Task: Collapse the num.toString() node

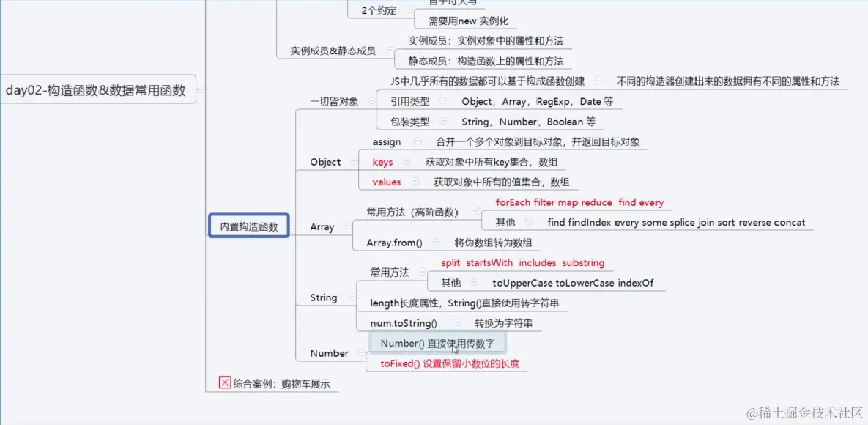Action: tap(456, 322)
